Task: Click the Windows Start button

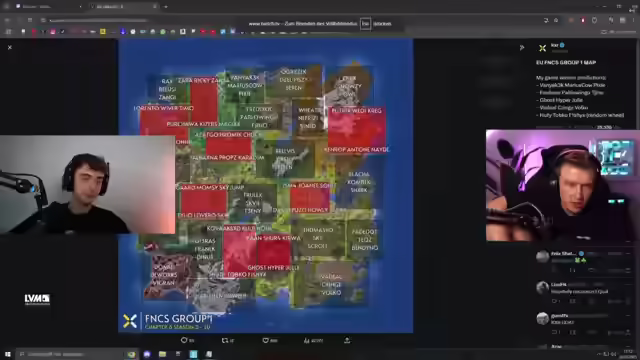Action: (7, 354)
